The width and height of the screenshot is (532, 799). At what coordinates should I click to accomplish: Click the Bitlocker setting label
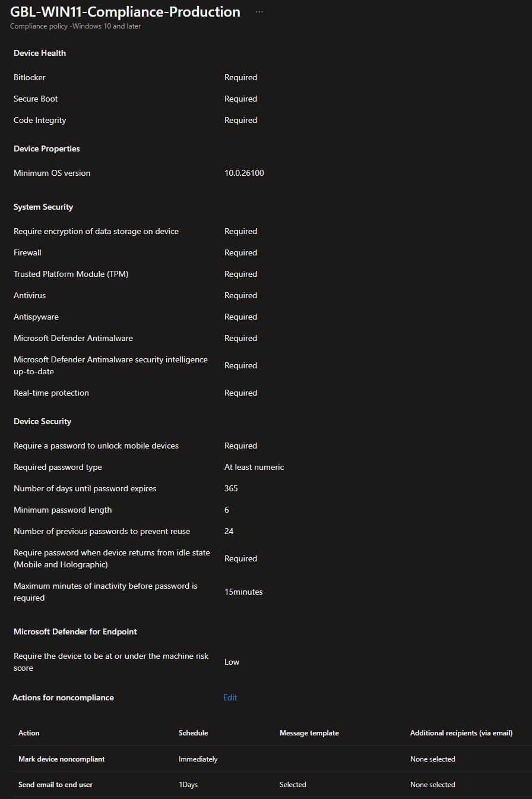pos(30,77)
